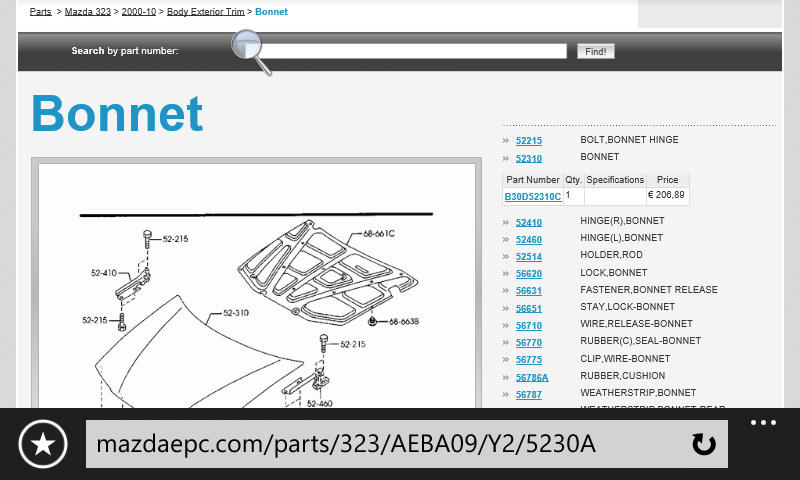The width and height of the screenshot is (800, 480).
Task: Collapse part 52310 bonnet entry
Action: [x=528, y=158]
